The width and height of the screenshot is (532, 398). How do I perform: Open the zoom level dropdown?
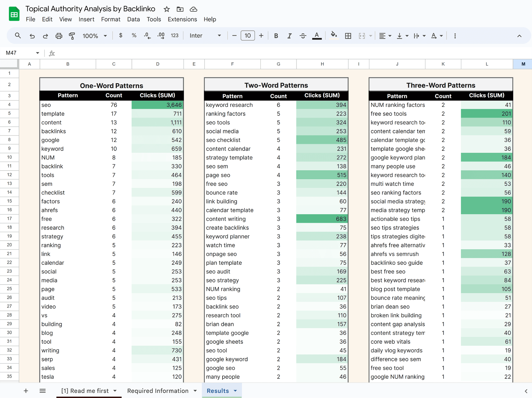pos(94,36)
